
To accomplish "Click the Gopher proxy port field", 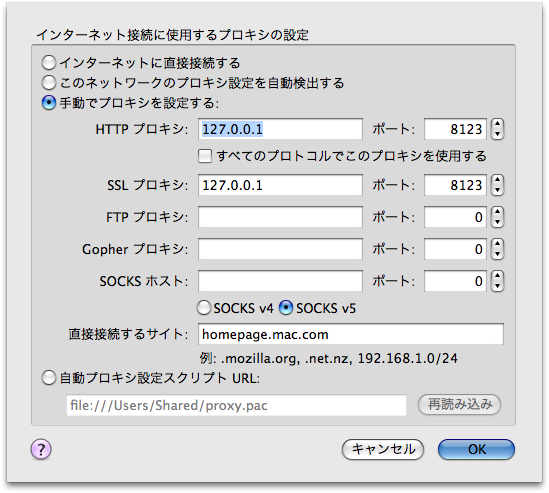I will pos(455,249).
